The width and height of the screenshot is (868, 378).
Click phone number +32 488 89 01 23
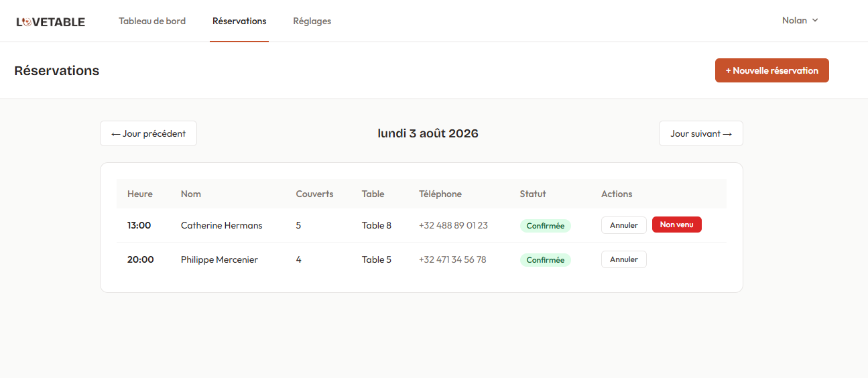click(453, 225)
